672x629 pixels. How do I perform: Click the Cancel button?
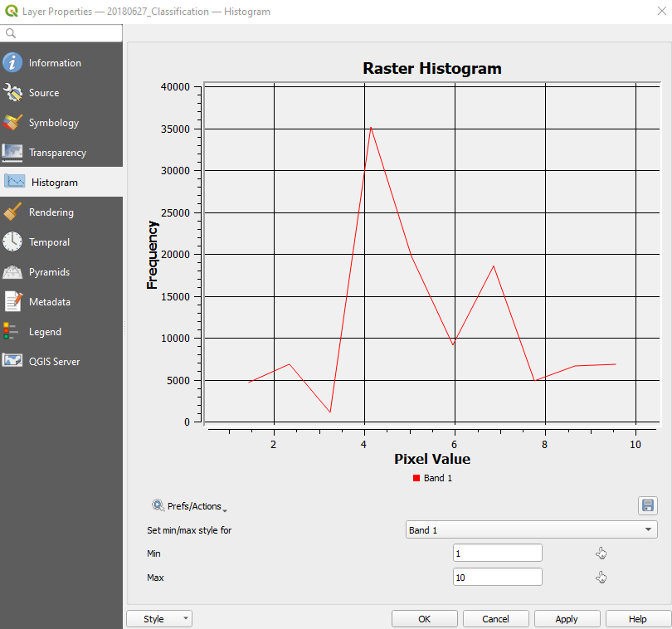point(495,619)
